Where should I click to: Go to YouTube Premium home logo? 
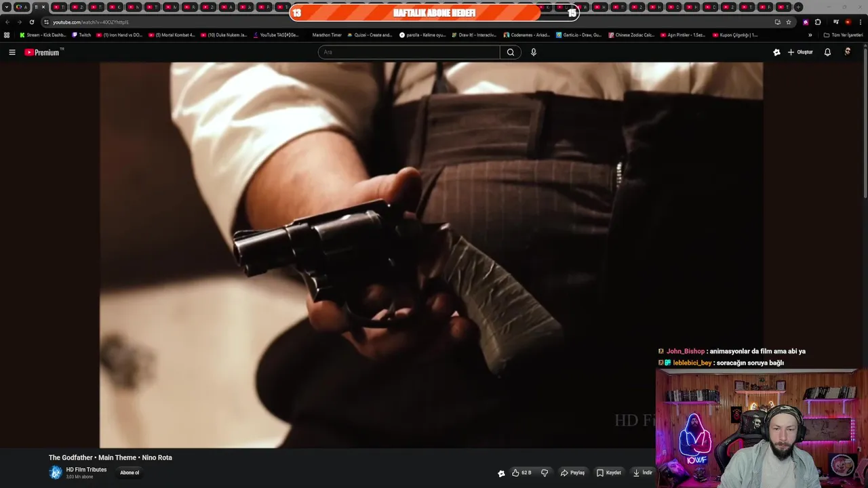[x=43, y=52]
